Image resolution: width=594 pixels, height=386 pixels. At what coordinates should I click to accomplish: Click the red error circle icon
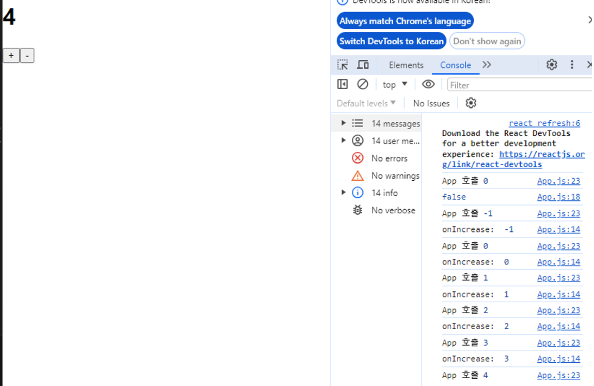pos(357,158)
